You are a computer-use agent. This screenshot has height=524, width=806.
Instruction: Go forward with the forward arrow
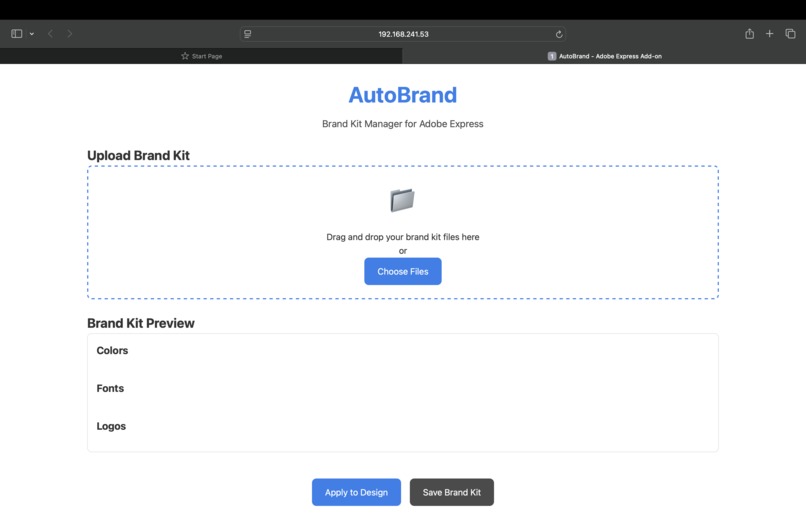coord(69,34)
